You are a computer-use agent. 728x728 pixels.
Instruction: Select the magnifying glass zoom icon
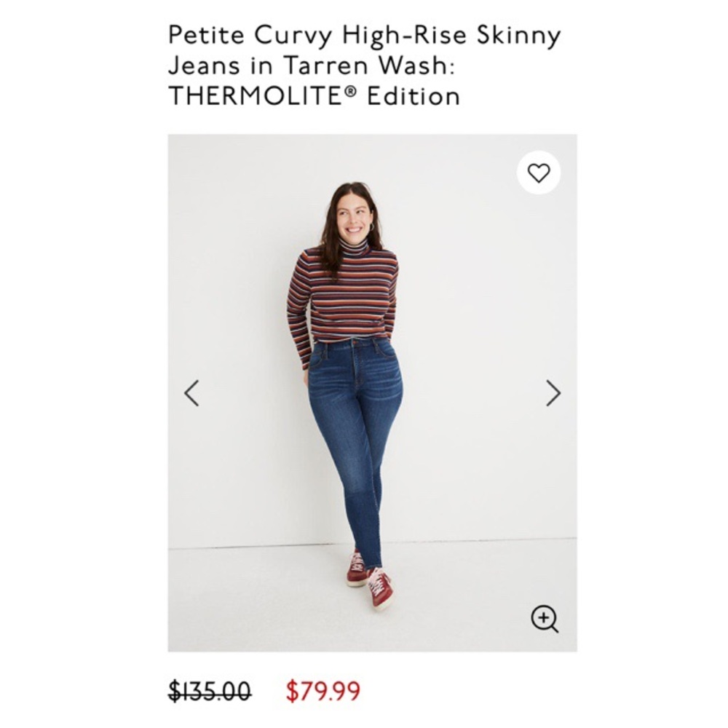click(544, 620)
